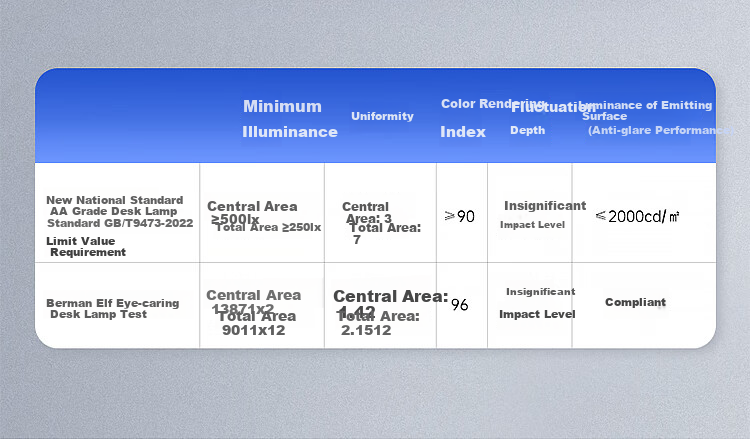
Task: Click 'Total Area: 7' in standard uniformity cell
Action: tap(386, 233)
